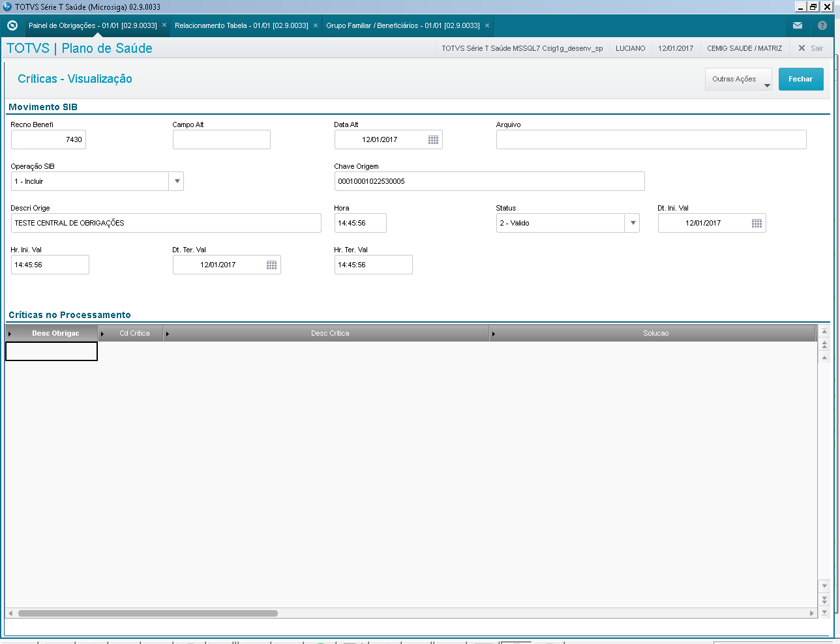Click the horizontal scrollbar right arrow
840x644 pixels.
point(812,613)
